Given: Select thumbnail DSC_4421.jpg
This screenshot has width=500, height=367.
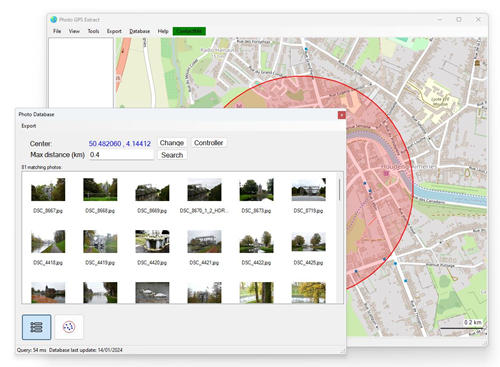Looking at the screenshot, I should tap(204, 241).
